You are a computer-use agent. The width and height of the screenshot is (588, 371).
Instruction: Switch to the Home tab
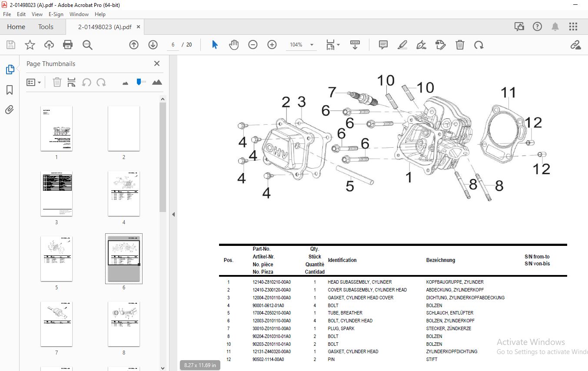[x=16, y=27]
